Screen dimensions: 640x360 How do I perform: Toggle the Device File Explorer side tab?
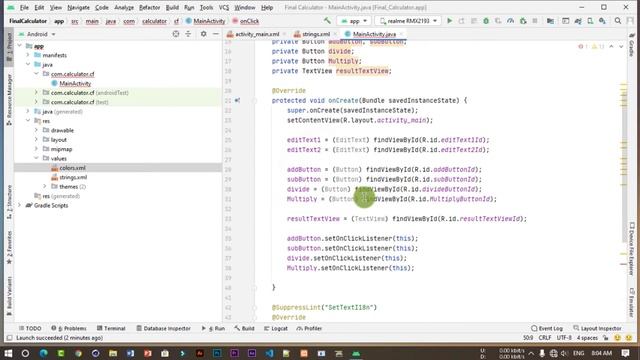pyautogui.click(x=631, y=248)
